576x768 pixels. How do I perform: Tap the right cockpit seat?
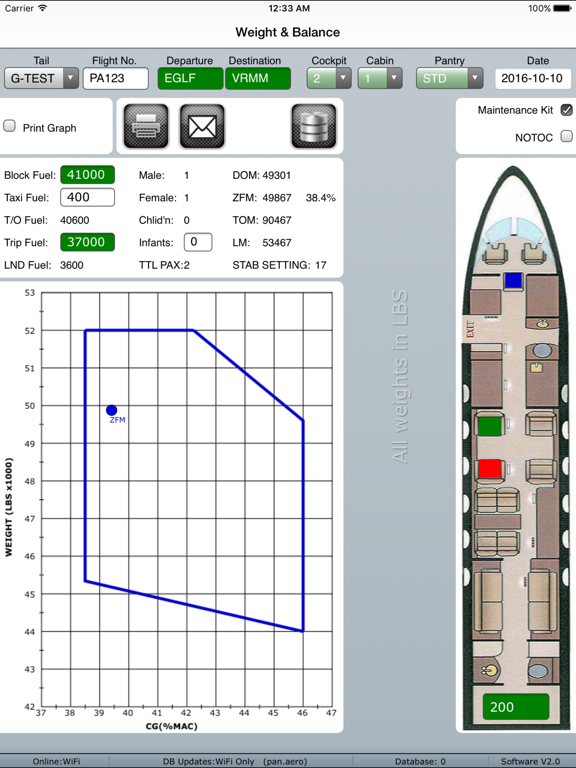pos(533,253)
